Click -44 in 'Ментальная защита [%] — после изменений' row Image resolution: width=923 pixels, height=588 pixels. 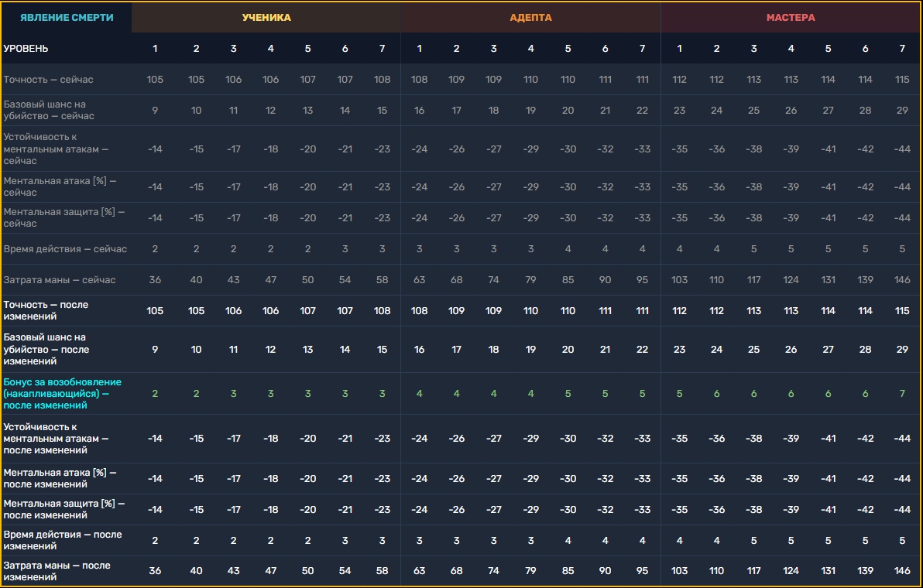[x=902, y=509]
